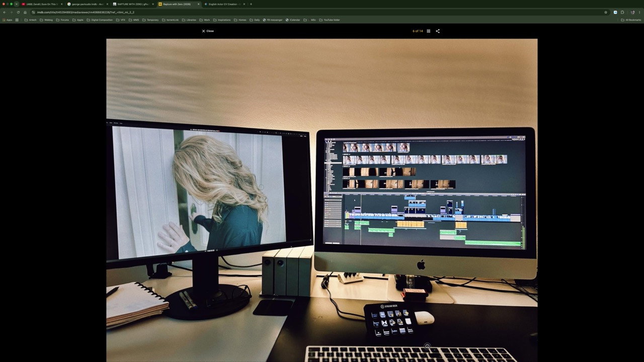Open the Weblog bookmarks folder
The image size is (644, 362).
click(x=46, y=20)
